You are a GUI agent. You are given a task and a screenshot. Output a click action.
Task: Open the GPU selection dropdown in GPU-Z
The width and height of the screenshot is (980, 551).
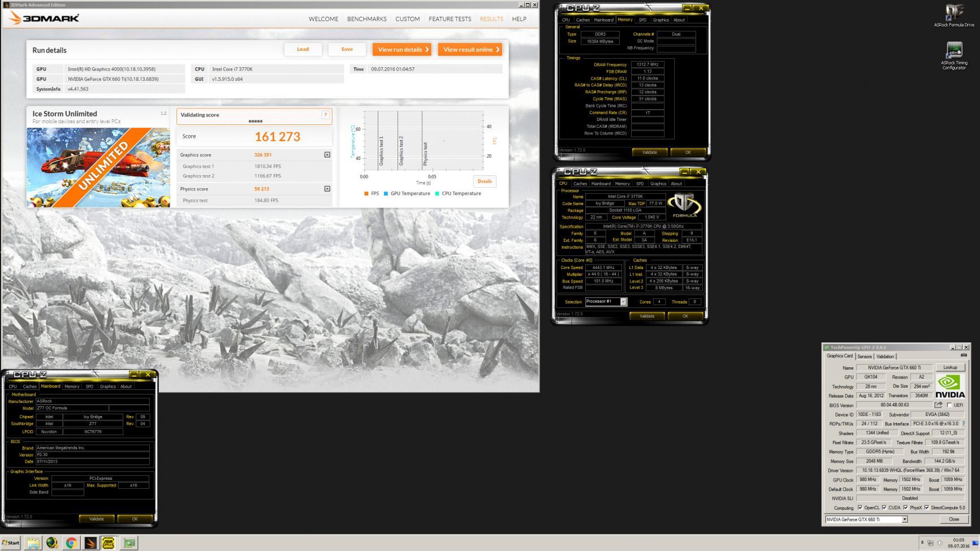(x=905, y=519)
